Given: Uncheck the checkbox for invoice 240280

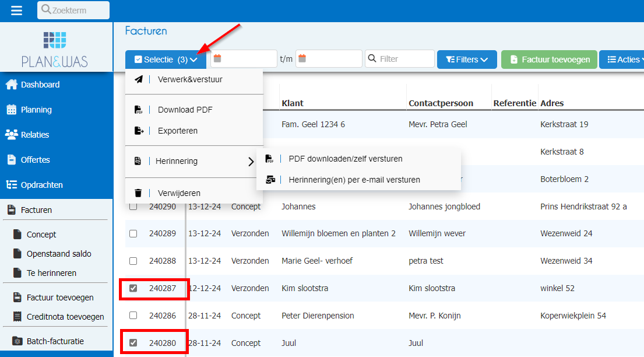Looking at the screenshot, I should 133,342.
